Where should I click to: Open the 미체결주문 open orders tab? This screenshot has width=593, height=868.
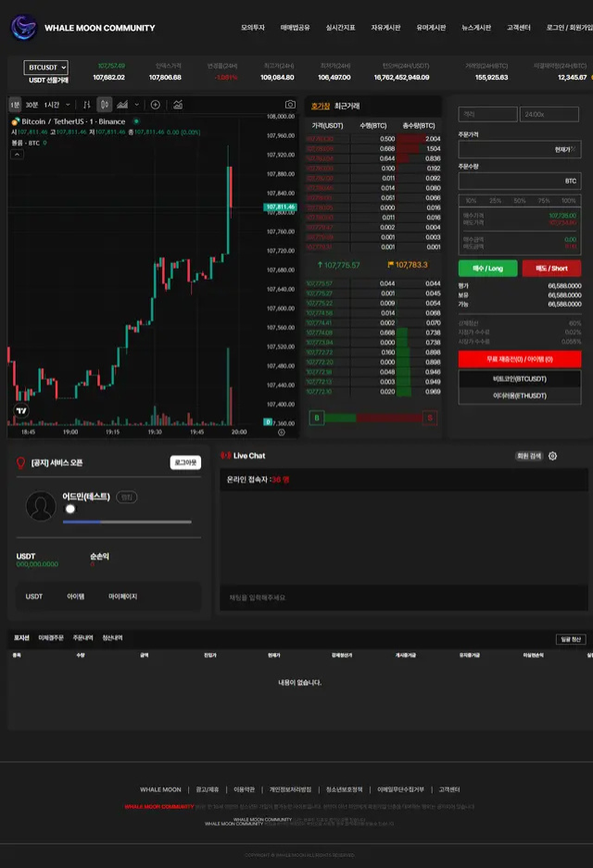(x=51, y=637)
